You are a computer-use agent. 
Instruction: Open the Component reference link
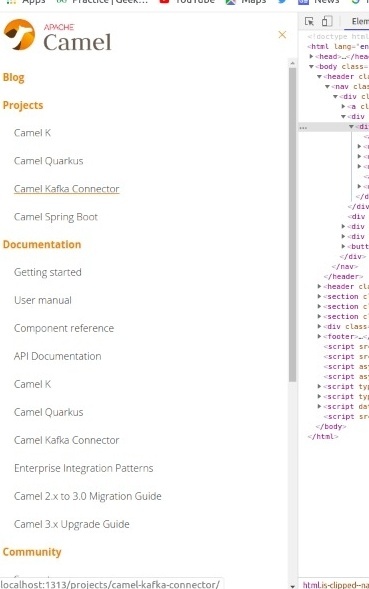coord(64,328)
